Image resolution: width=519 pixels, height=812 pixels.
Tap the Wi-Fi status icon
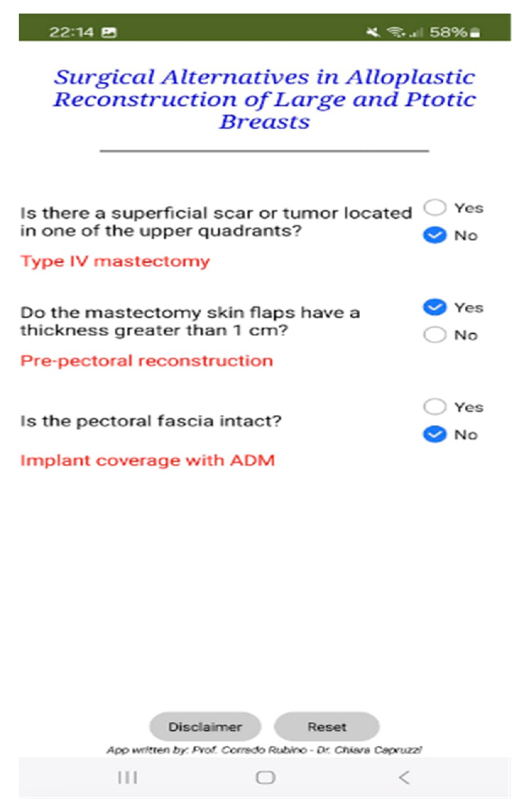(395, 32)
